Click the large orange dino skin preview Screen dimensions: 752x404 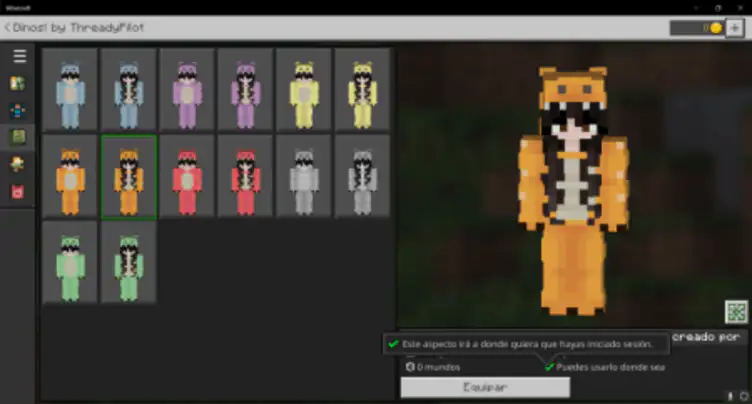[x=573, y=190]
